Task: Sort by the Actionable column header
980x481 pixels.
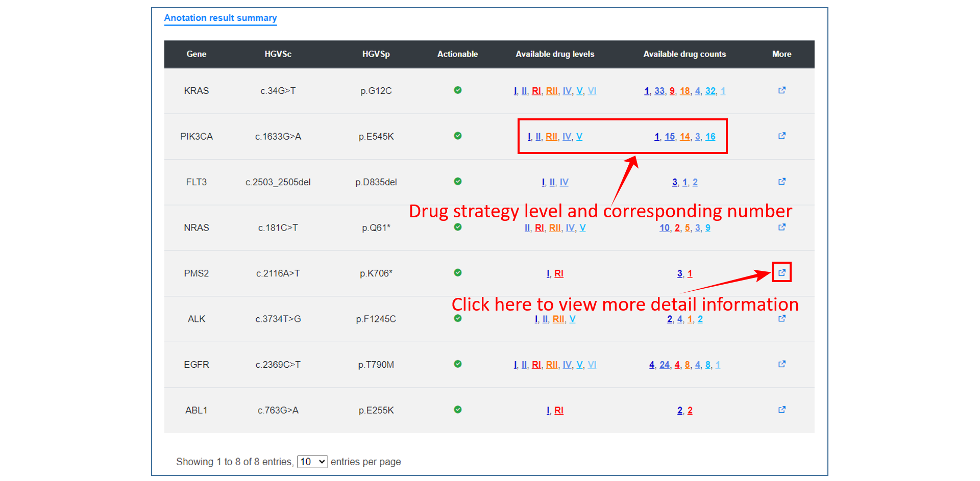Action: [458, 54]
